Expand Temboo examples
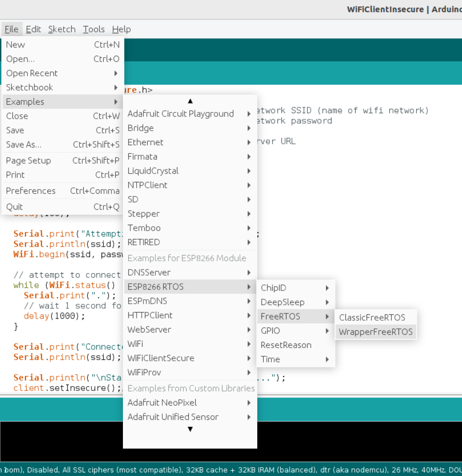 (x=190, y=228)
